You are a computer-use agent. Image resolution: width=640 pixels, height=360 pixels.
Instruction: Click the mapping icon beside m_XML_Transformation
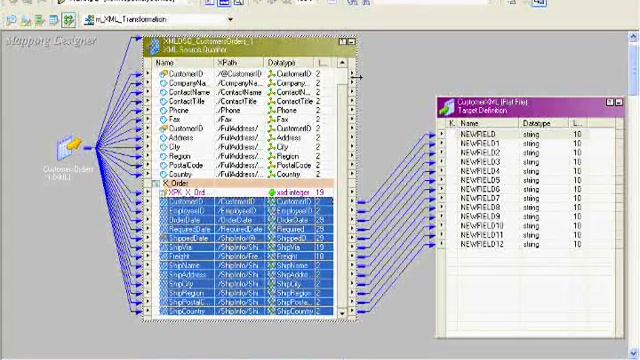(x=89, y=19)
